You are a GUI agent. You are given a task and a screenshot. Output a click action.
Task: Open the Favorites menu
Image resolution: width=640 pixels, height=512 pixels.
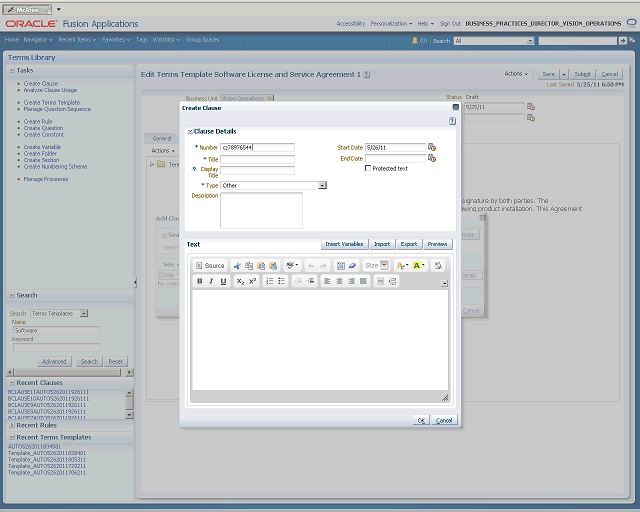(x=116, y=40)
